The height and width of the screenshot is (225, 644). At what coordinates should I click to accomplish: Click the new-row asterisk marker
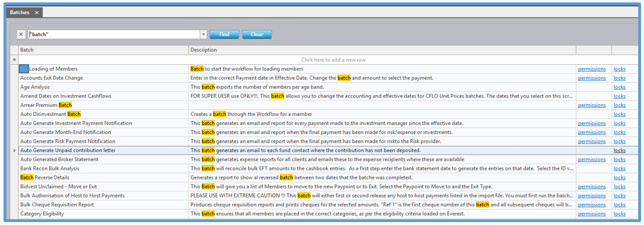click(14, 60)
